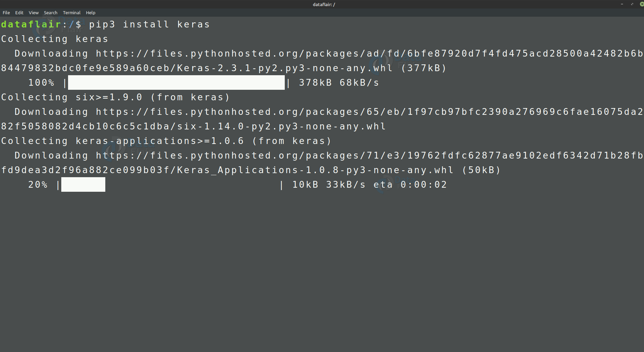Click the green dataflair shell prompt
This screenshot has width=644, height=352.
tap(31, 24)
